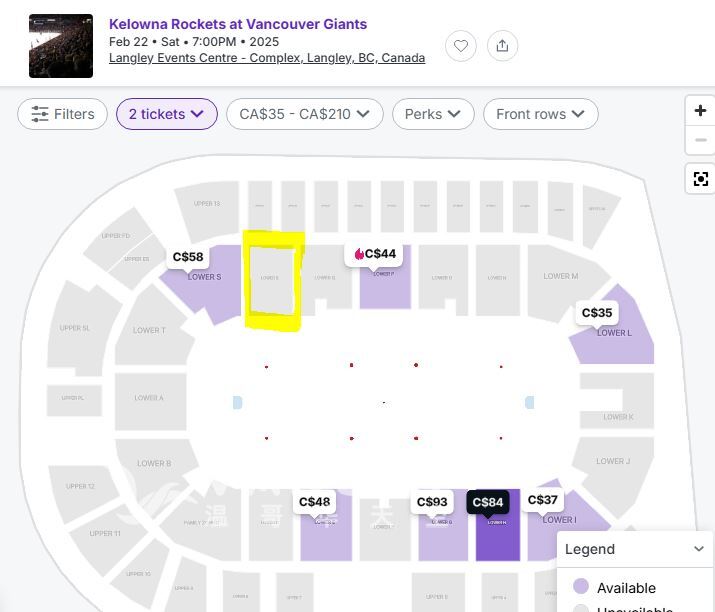Zoom in on the seat map
Image resolution: width=715 pixels, height=612 pixels.
click(x=700, y=111)
